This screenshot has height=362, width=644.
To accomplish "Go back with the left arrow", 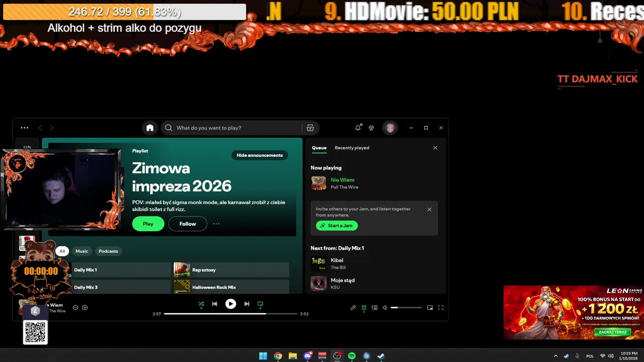I will point(40,128).
